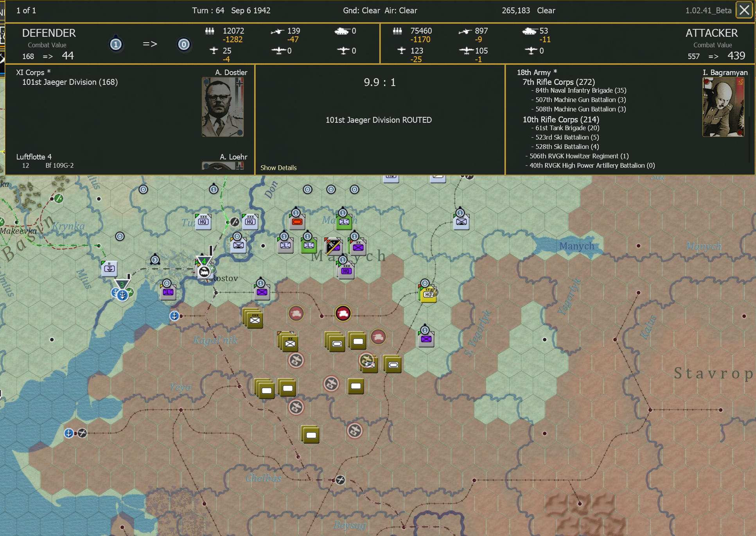Open the Show Details link

(x=278, y=168)
